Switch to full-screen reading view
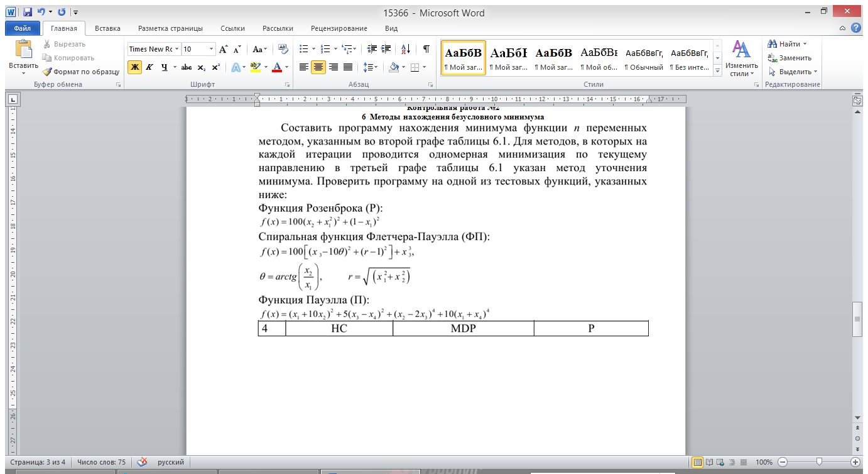 click(x=708, y=462)
